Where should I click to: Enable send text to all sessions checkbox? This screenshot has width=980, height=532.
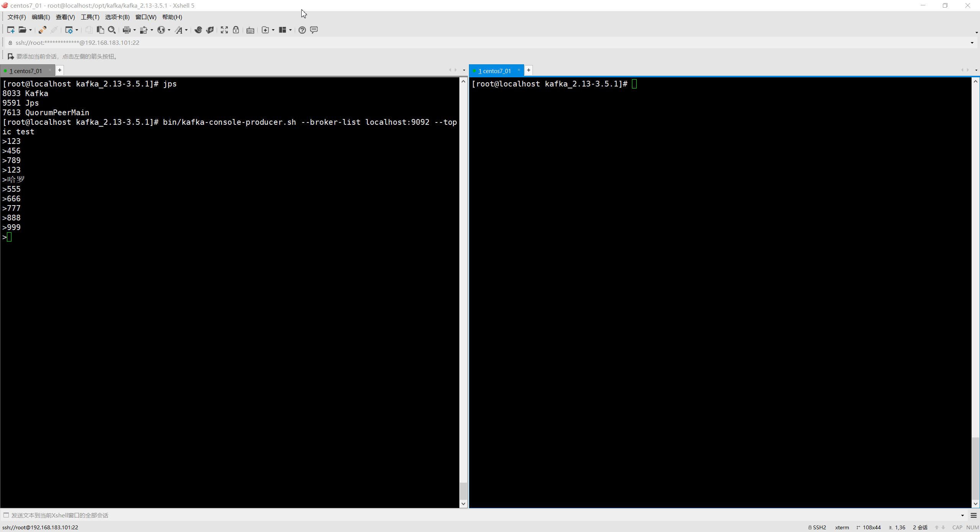pos(6,515)
